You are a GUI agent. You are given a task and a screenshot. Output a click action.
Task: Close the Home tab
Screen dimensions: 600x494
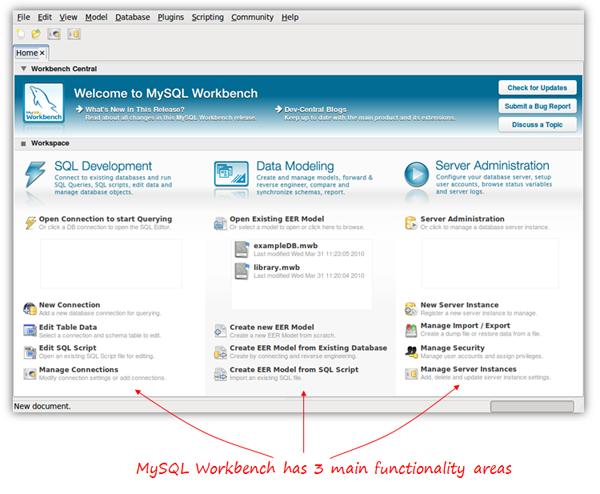click(x=42, y=53)
